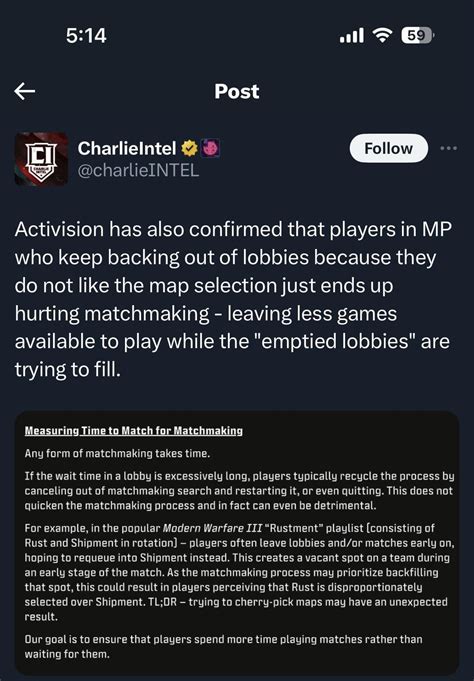Tap "Any form of matchmaking takes time" line
This screenshot has width=474, height=681.
(x=117, y=453)
